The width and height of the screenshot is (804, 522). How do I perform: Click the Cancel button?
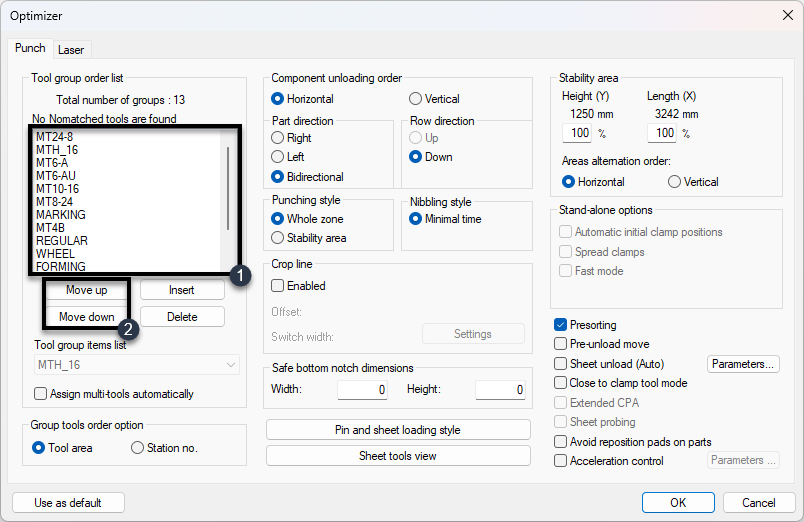(x=759, y=503)
